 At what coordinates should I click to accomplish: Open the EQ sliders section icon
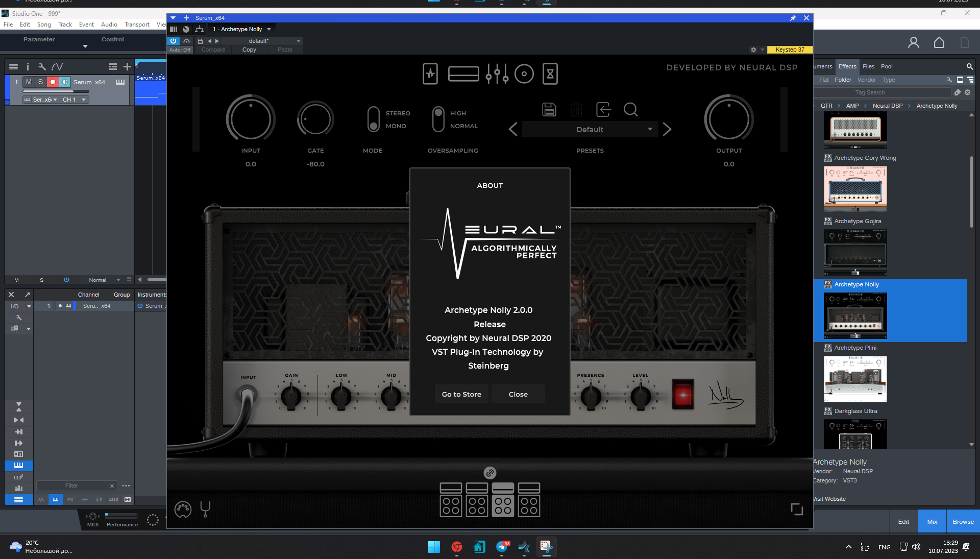(497, 74)
